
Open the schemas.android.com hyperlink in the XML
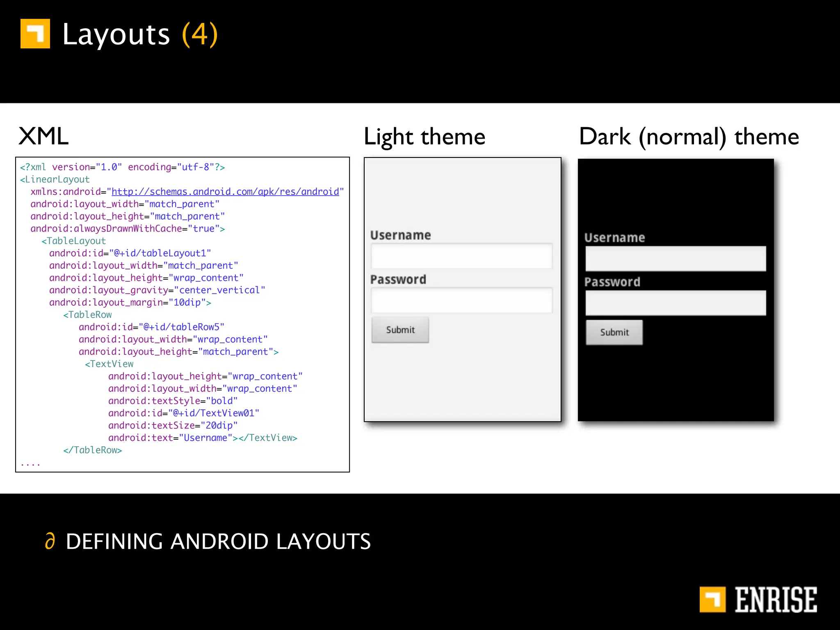coord(225,192)
